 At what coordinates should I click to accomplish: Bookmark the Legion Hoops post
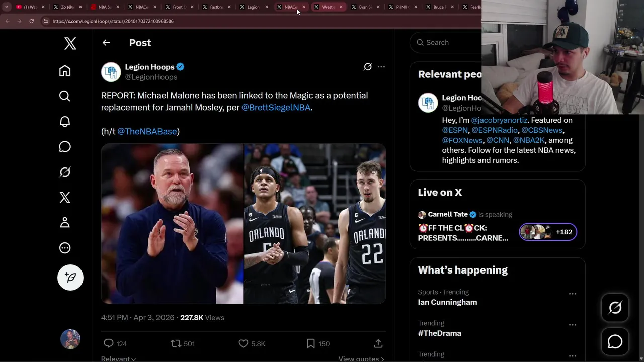point(311,344)
